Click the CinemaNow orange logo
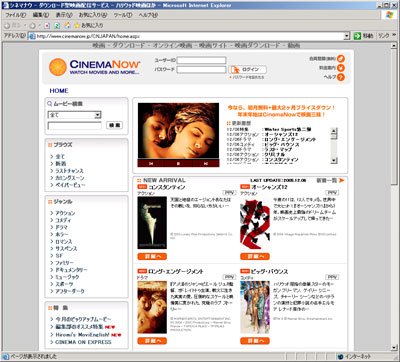 point(58,67)
